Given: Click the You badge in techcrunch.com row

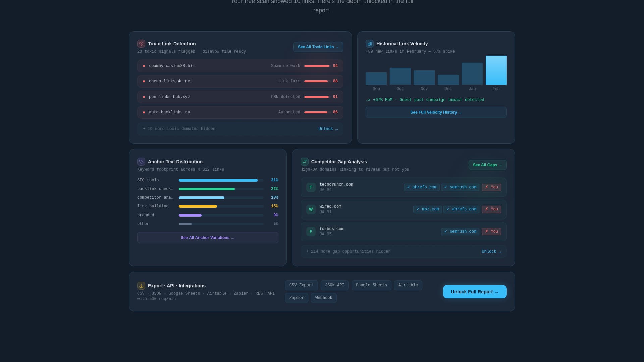Looking at the screenshot, I should [x=491, y=187].
